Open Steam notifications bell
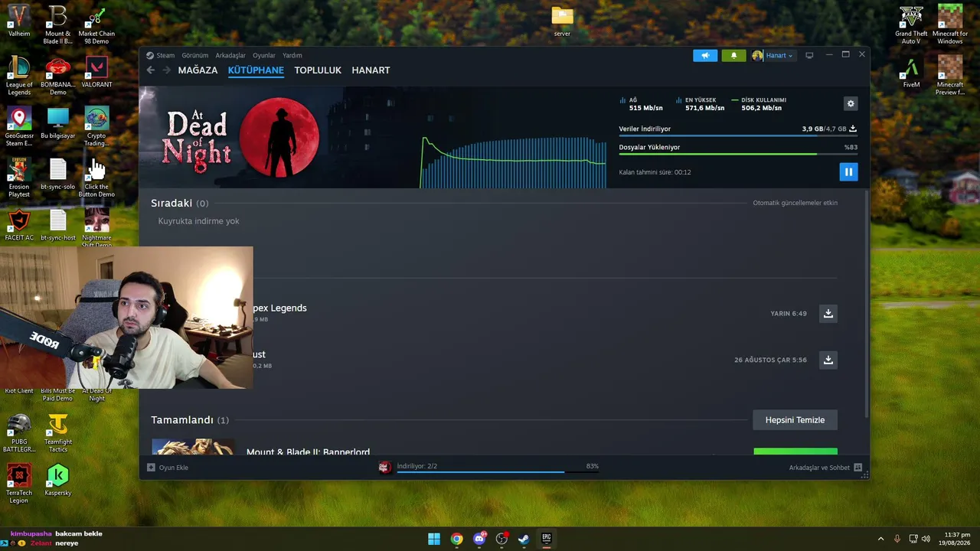 733,55
